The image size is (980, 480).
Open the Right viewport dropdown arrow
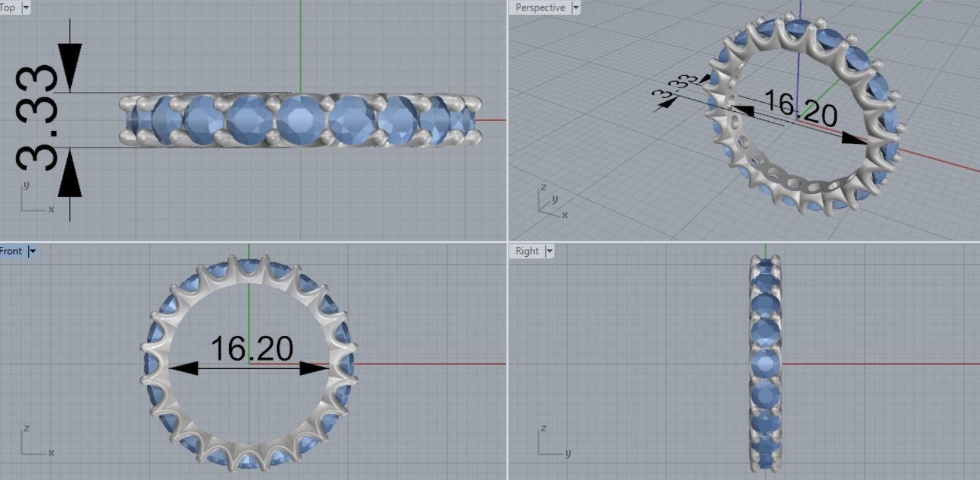point(549,251)
